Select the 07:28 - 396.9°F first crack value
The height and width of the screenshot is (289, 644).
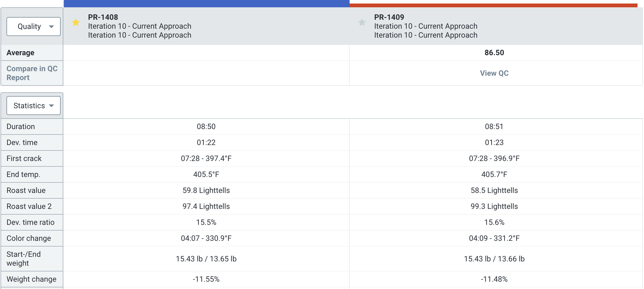tap(494, 159)
